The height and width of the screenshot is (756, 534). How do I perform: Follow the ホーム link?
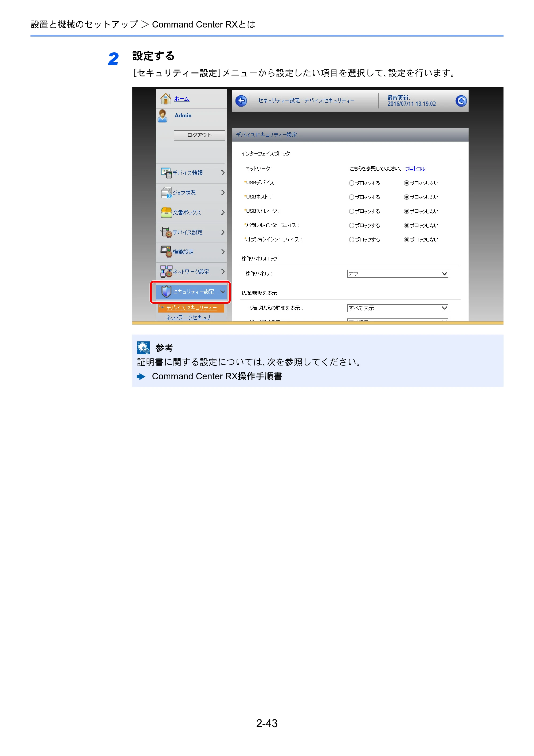(181, 99)
